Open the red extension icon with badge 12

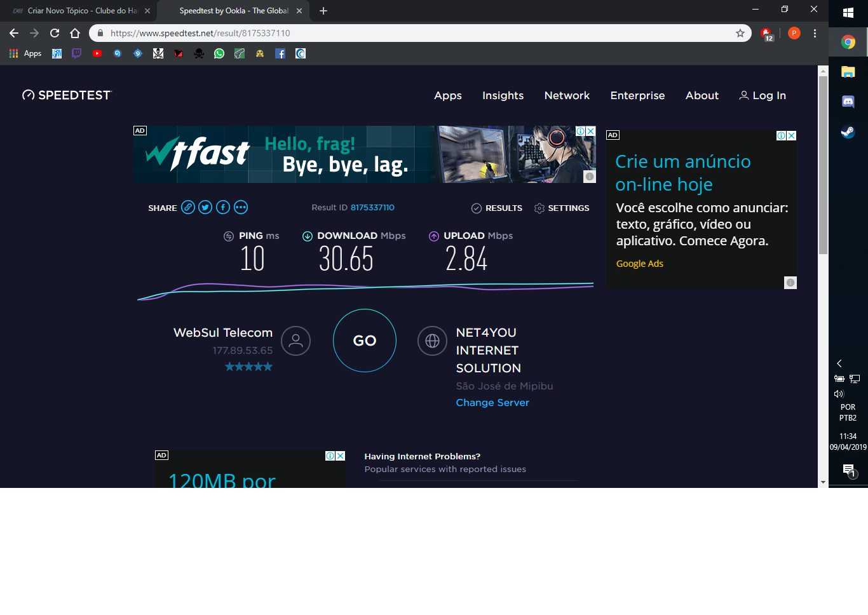[x=767, y=34]
